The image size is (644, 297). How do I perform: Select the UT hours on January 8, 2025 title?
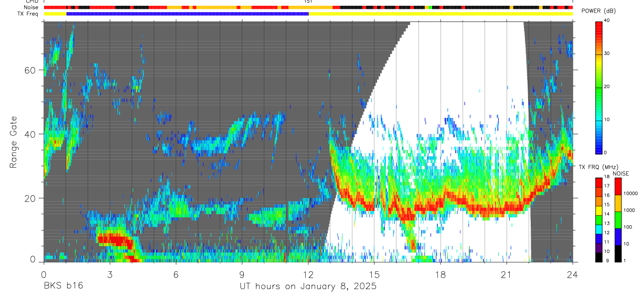[308, 287]
